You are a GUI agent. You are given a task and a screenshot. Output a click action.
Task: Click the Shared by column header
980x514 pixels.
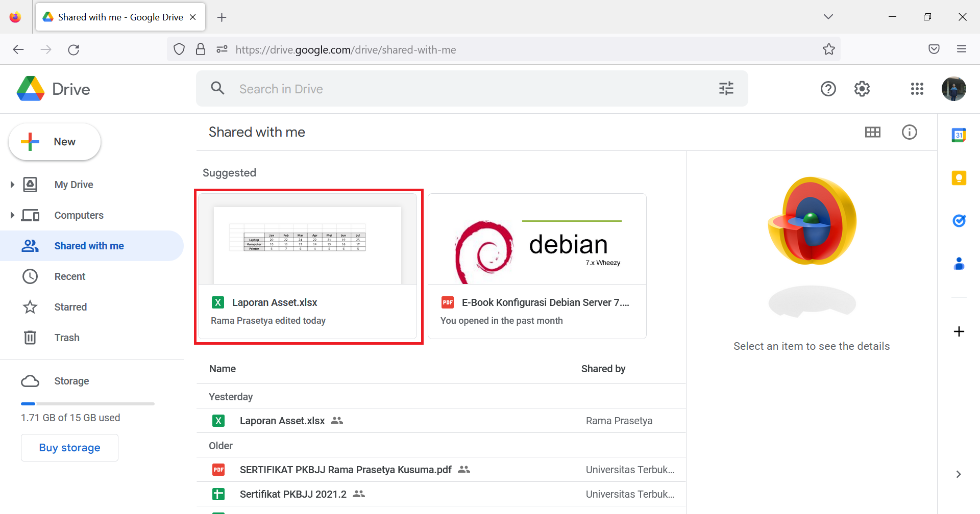tap(603, 369)
